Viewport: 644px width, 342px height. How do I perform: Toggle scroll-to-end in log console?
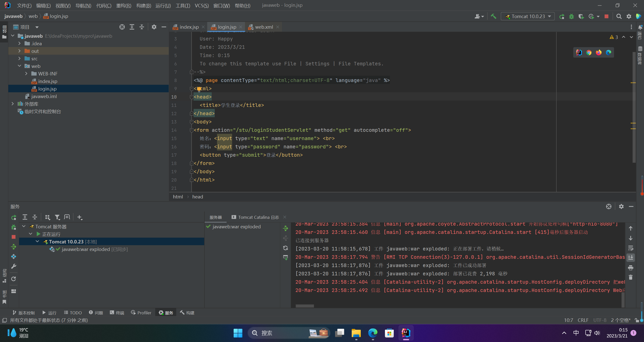pyautogui.click(x=631, y=258)
